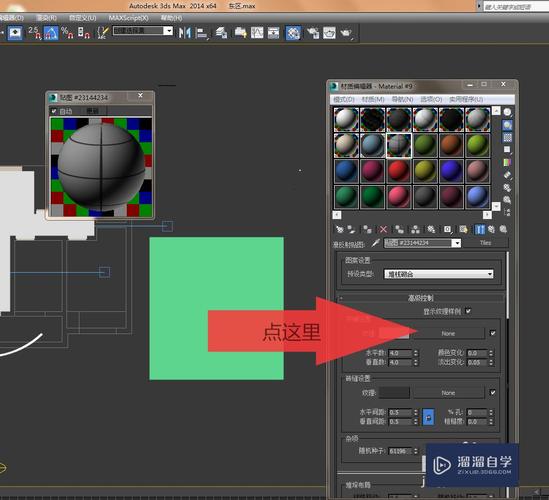Viewport: 549px width, 500px height.
Task: Click Update button in map preview window
Action: click(92, 111)
